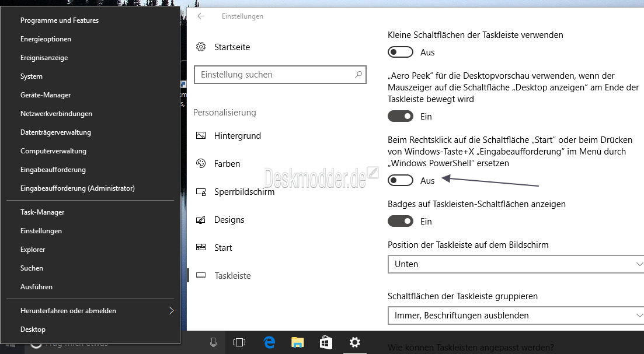Select Ausführen in the menu

(x=37, y=287)
